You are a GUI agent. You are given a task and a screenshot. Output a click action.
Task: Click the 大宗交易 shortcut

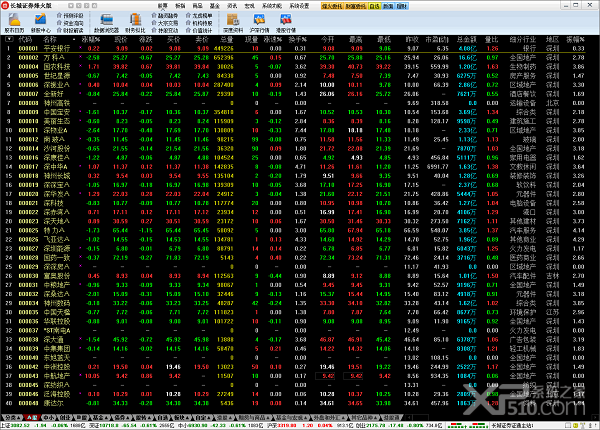[165, 23]
